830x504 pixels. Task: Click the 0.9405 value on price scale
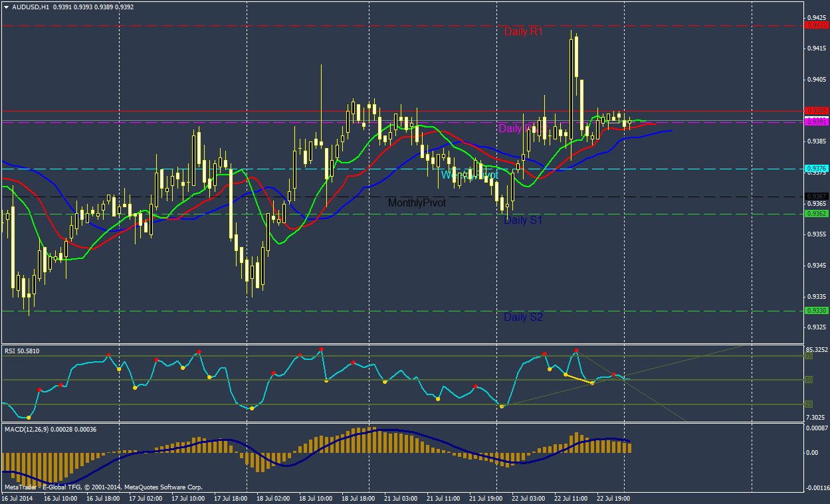coord(816,80)
